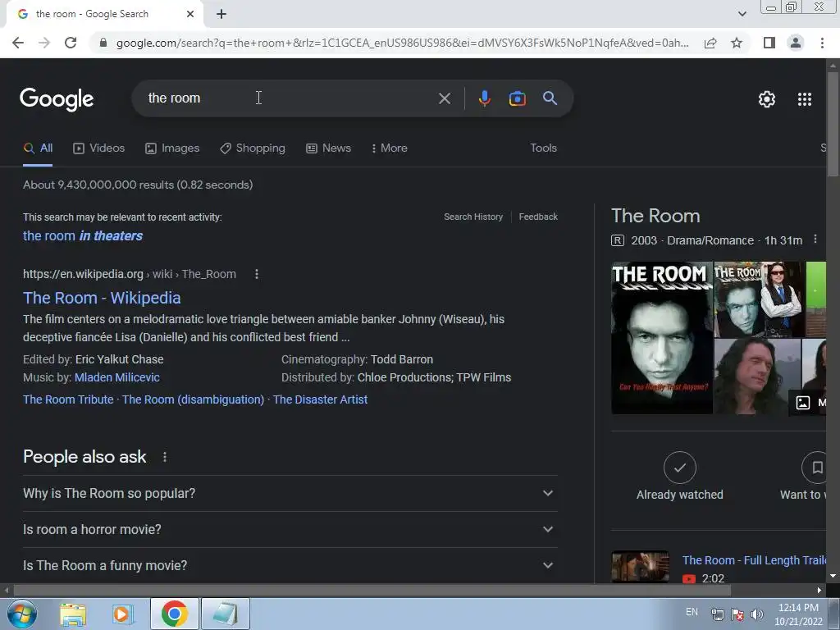Viewport: 840px width, 630px height.
Task: Open the volume speaker tray icon
Action: 757,614
